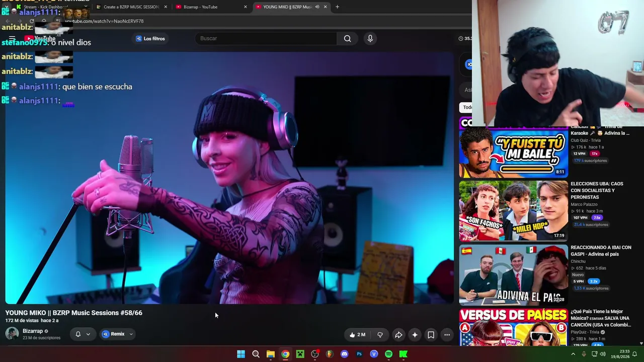
Task: Open taskbar search
Action: tap(256, 354)
